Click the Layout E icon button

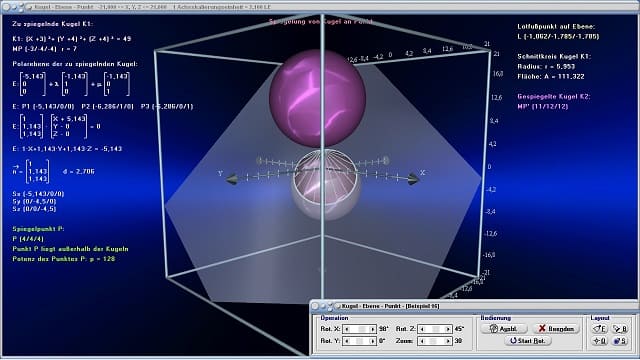pyautogui.click(x=600, y=329)
